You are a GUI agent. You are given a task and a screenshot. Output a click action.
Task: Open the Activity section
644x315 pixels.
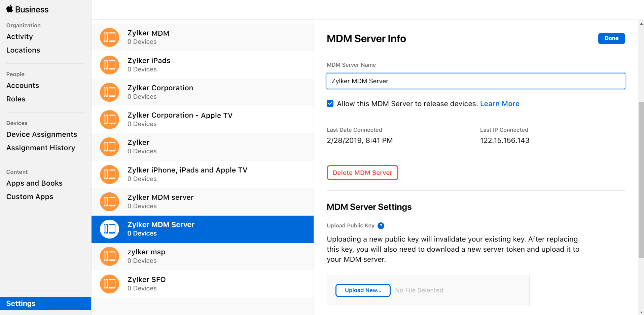pos(20,37)
